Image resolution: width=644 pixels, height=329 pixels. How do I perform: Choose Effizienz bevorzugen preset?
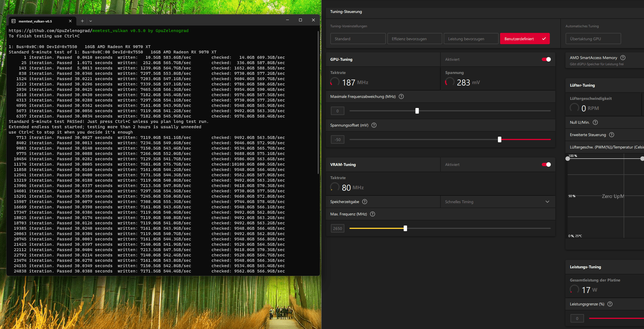[x=414, y=39]
